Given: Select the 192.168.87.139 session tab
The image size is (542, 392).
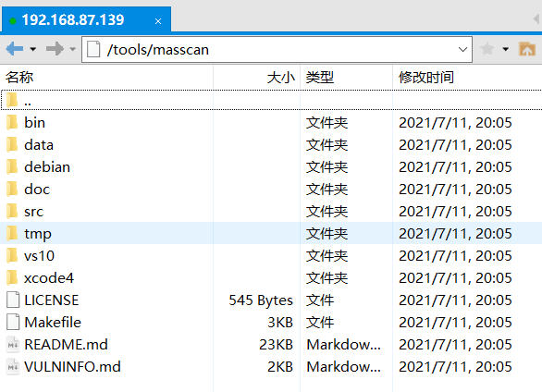Looking at the screenshot, I should [x=86, y=19].
